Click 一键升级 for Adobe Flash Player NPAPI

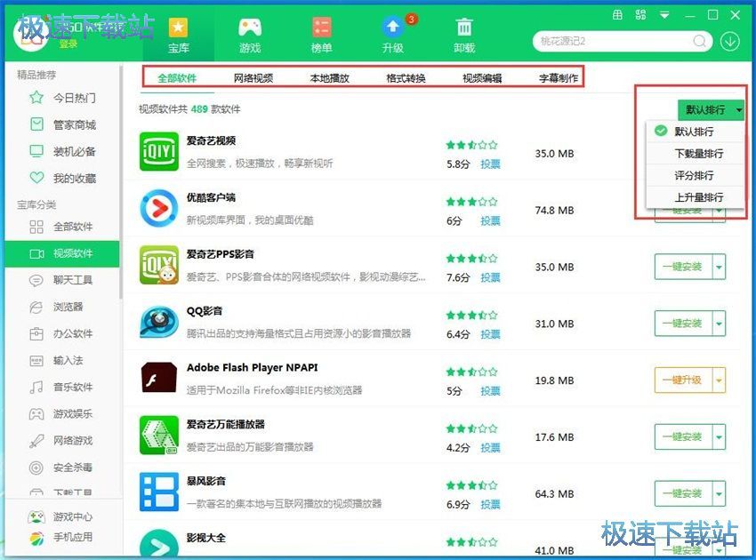pos(683,380)
